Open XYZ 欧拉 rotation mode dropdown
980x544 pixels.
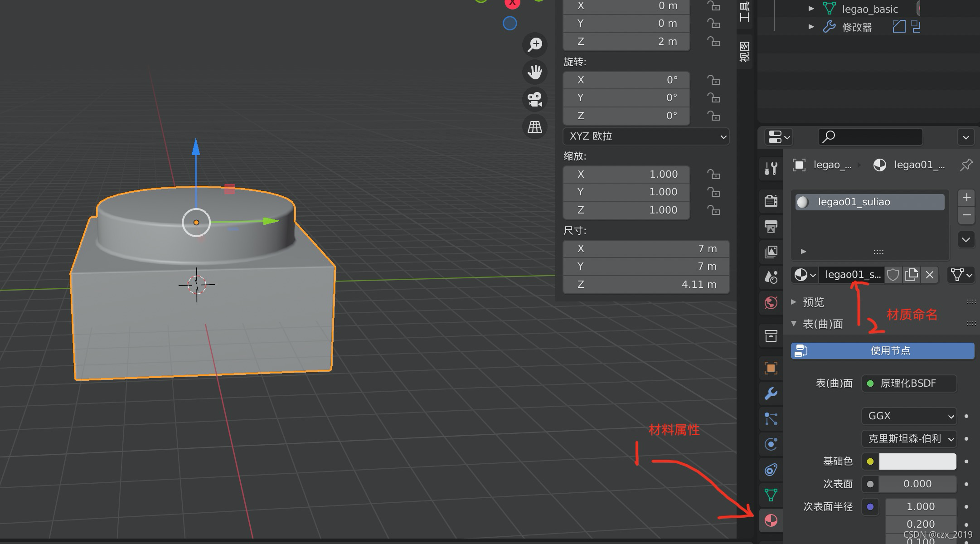[x=645, y=136]
